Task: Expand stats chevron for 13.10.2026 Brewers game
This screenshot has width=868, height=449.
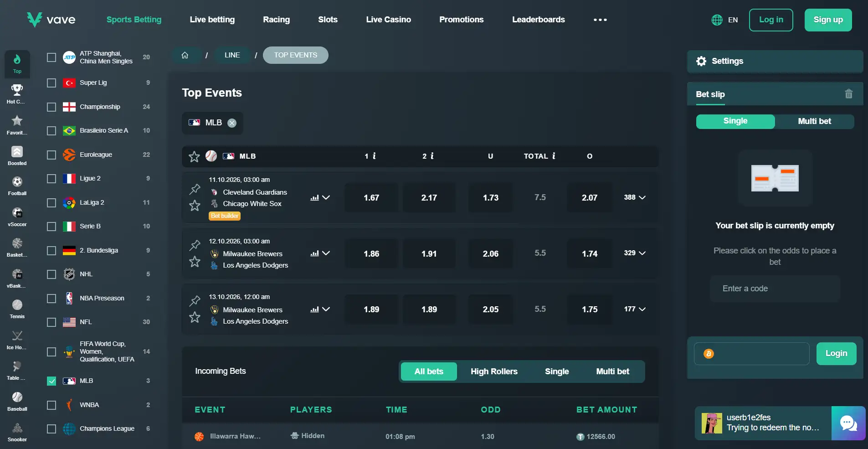Action: coord(326,309)
